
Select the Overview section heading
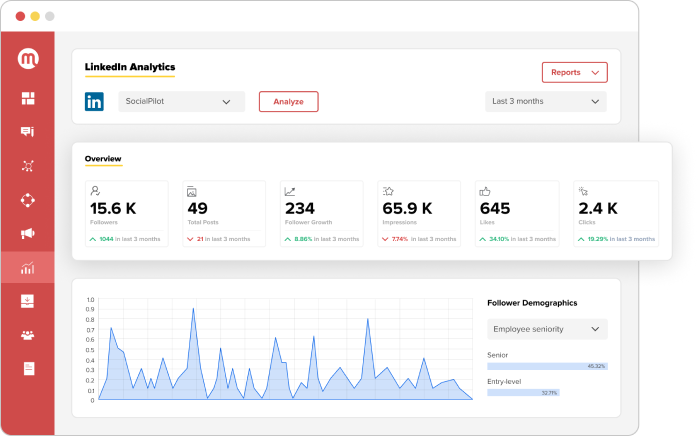point(103,159)
